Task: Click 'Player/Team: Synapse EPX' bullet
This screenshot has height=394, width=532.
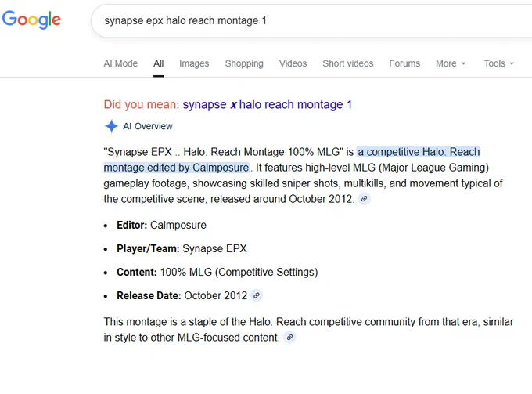Action: [x=182, y=248]
